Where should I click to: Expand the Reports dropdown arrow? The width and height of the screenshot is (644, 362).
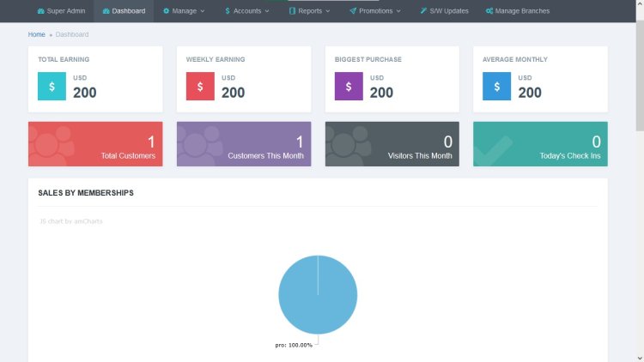tap(328, 11)
